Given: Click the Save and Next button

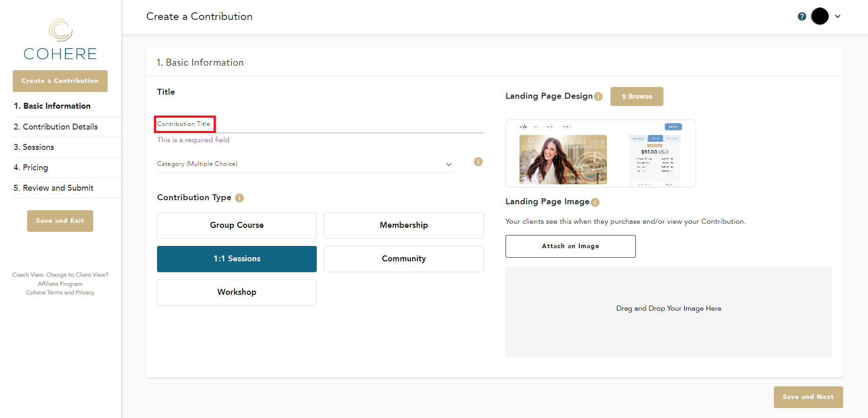Looking at the screenshot, I should [808, 397].
